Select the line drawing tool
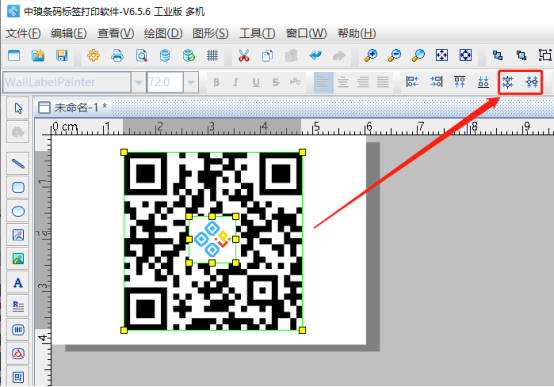 click(x=18, y=164)
